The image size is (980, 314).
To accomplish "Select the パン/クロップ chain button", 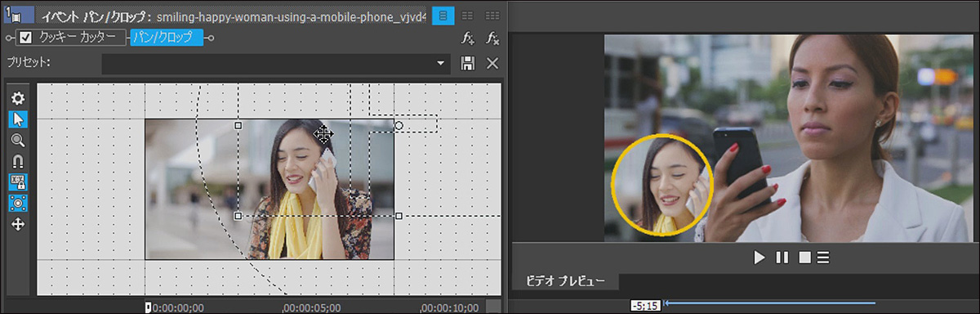I will (x=166, y=38).
